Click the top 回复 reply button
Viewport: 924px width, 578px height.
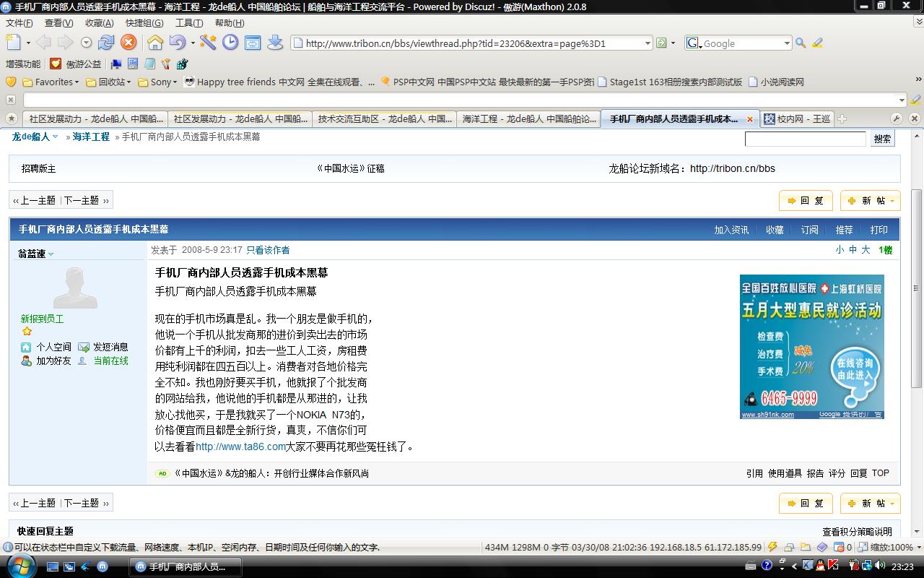[806, 201]
